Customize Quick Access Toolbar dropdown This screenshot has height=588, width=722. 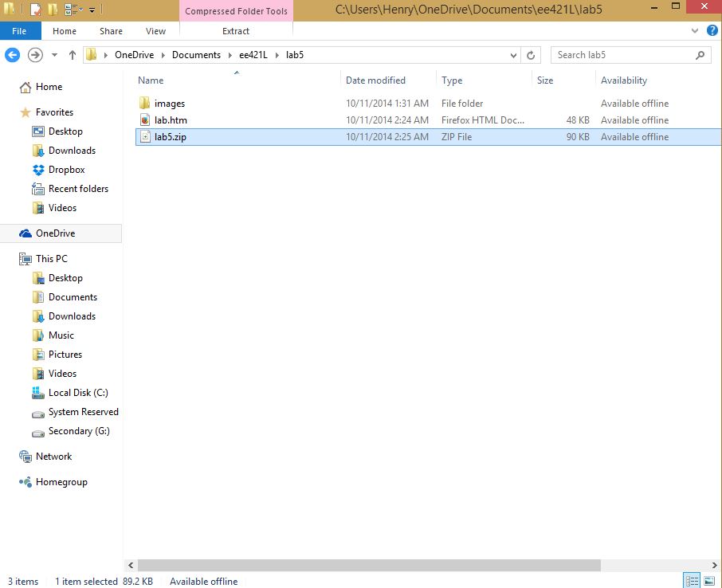[92, 10]
